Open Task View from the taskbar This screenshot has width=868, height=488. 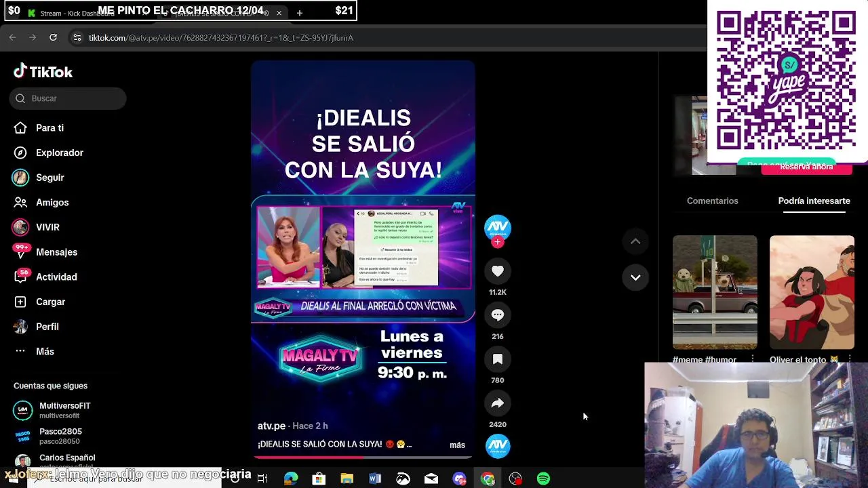(262, 479)
